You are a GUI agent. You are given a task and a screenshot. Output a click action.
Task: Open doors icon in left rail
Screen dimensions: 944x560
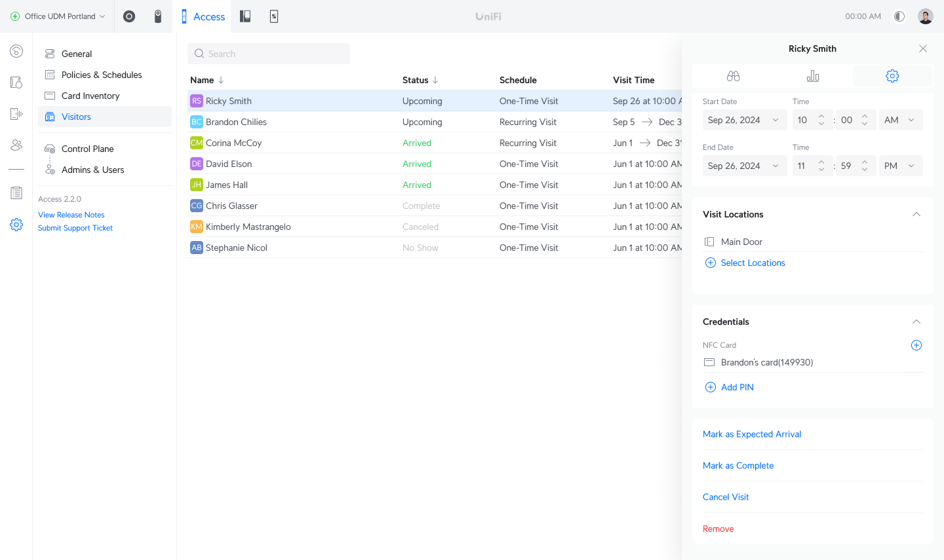[x=16, y=83]
